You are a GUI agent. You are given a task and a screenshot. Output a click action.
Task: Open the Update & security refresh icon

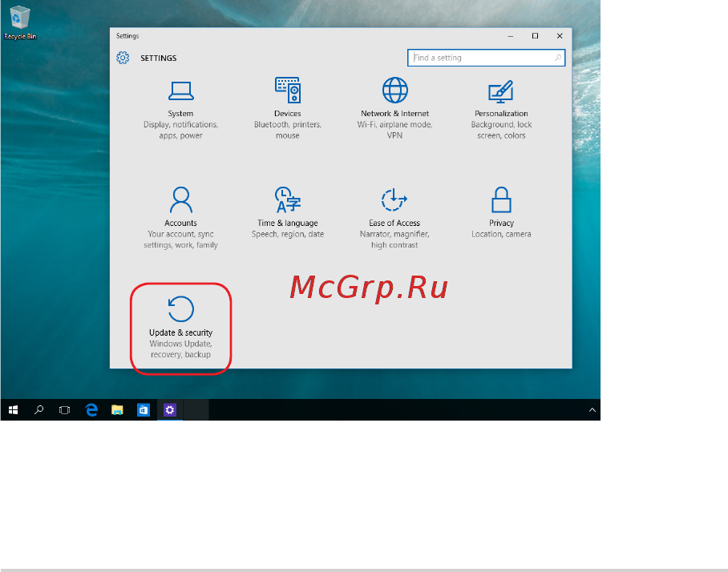point(180,309)
